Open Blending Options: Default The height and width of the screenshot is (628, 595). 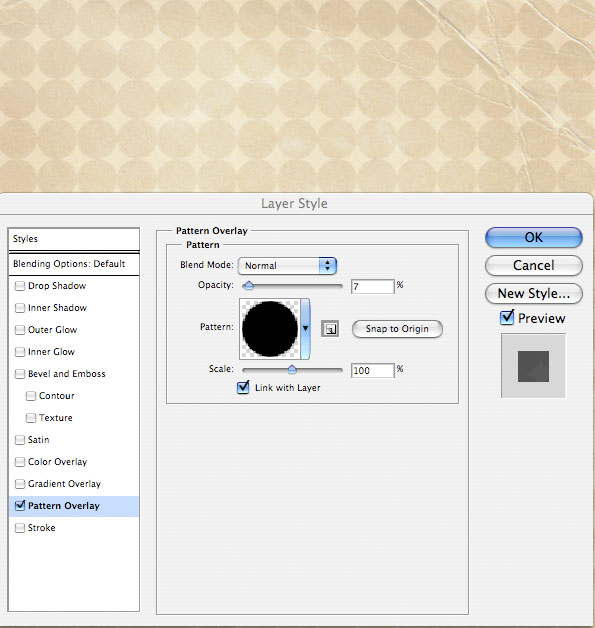coord(74,264)
